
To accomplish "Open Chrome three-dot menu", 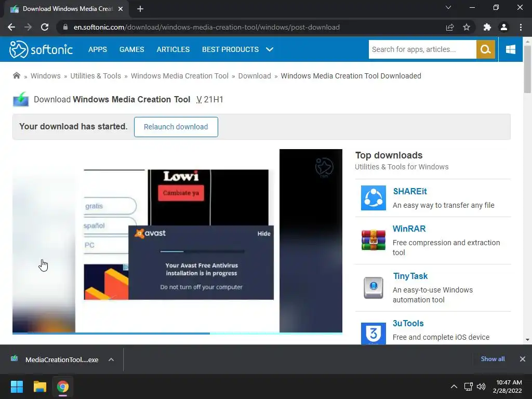I will (521, 27).
